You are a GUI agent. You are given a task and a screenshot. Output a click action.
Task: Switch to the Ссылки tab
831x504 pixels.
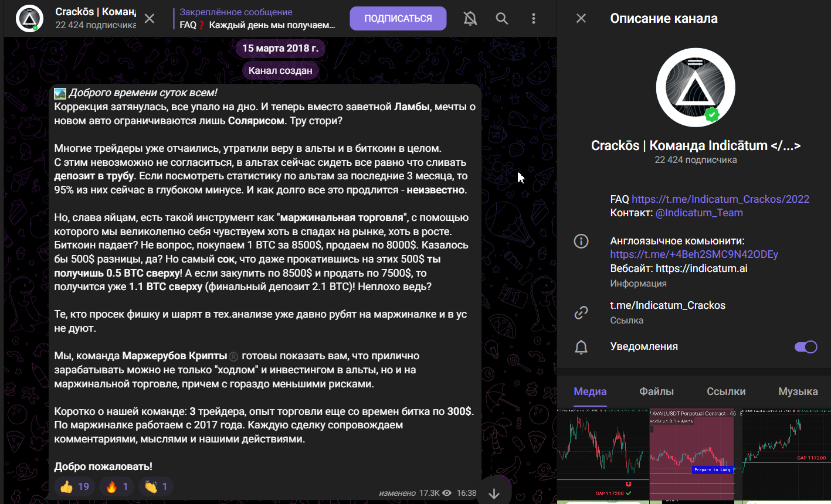[x=726, y=391]
